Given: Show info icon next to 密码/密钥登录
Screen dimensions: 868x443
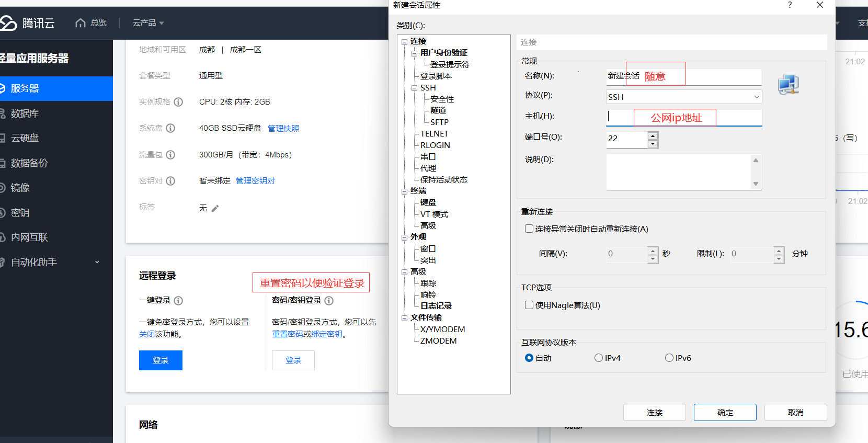Looking at the screenshot, I should coord(329,301).
